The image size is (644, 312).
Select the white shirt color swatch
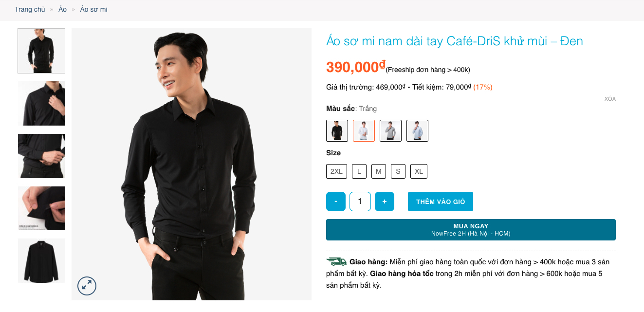pos(364,130)
